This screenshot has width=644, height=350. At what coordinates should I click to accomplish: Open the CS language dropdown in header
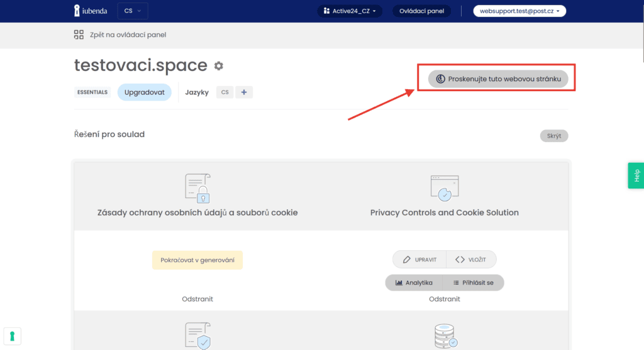pyautogui.click(x=133, y=11)
